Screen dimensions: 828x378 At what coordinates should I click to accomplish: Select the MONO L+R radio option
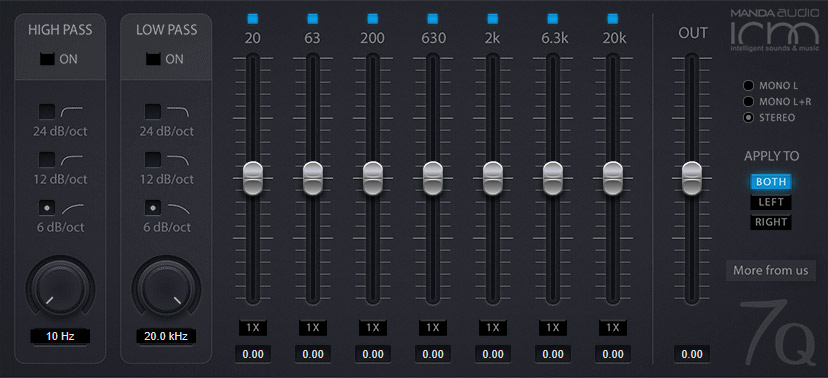click(748, 101)
